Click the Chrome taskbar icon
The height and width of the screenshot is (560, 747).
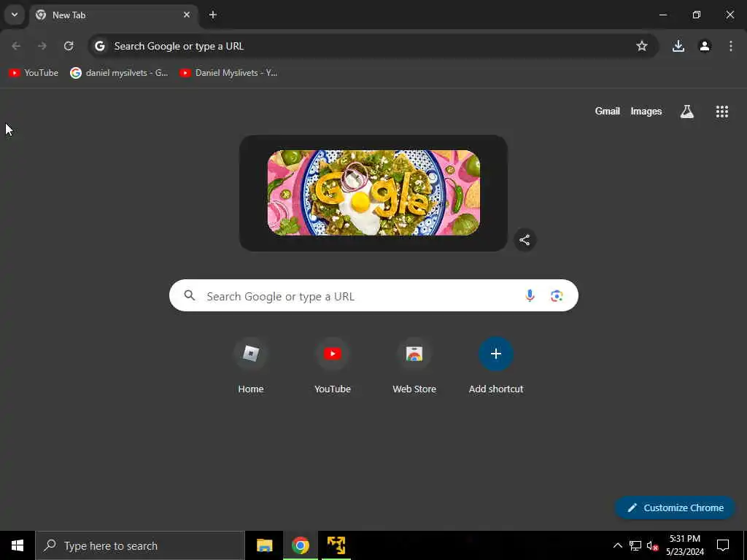[301, 545]
